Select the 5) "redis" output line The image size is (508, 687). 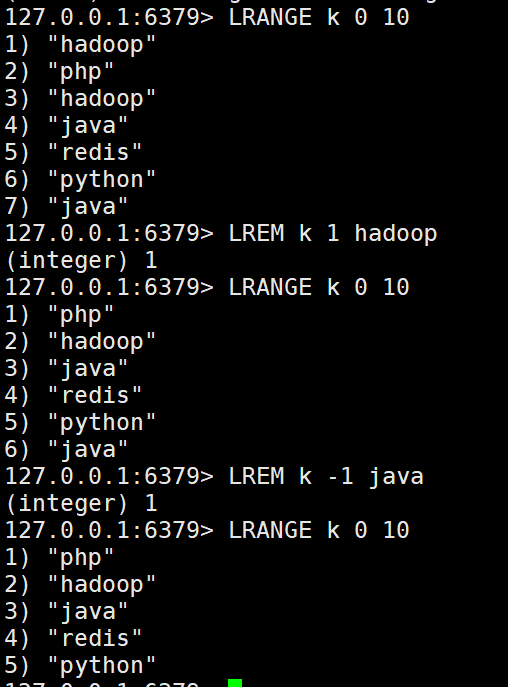(73, 152)
